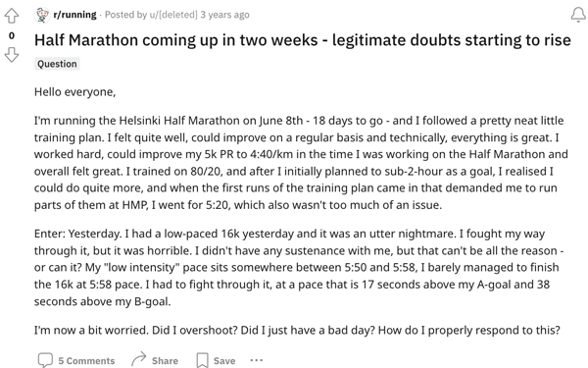Image resolution: width=588 pixels, height=368 pixels.
Task: Click the r/running subreddit avatar icon
Action: [x=42, y=15]
